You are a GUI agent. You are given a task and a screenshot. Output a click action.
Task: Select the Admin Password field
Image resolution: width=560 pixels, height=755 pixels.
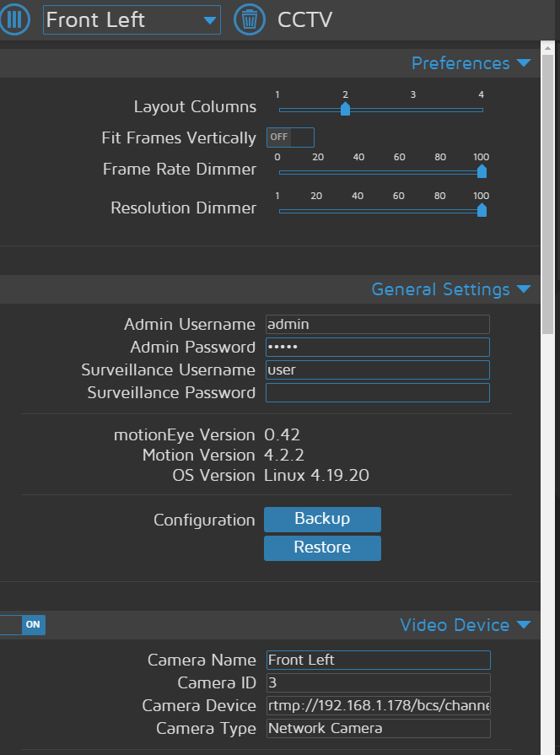tap(377, 347)
